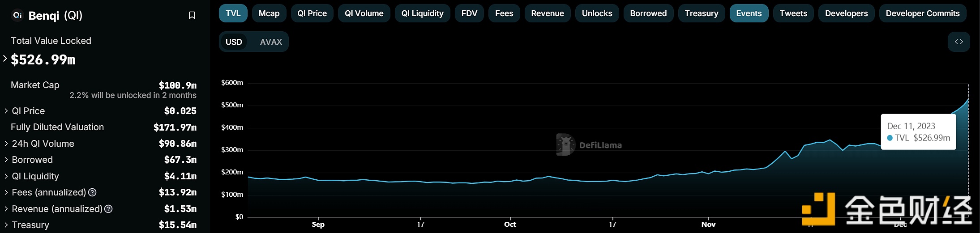Viewport: 980px width, 233px height.
Task: Toggle the Revenue chart series
Action: coord(548,13)
